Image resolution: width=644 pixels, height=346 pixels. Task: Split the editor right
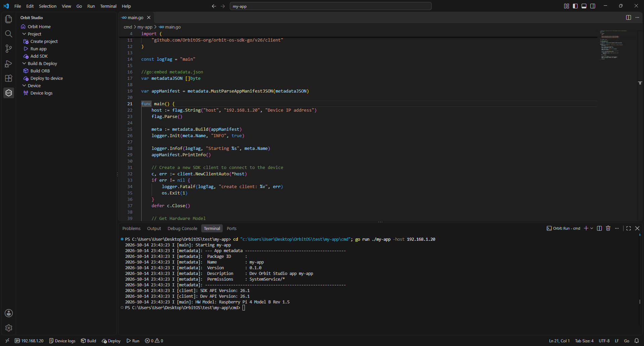pyautogui.click(x=629, y=17)
